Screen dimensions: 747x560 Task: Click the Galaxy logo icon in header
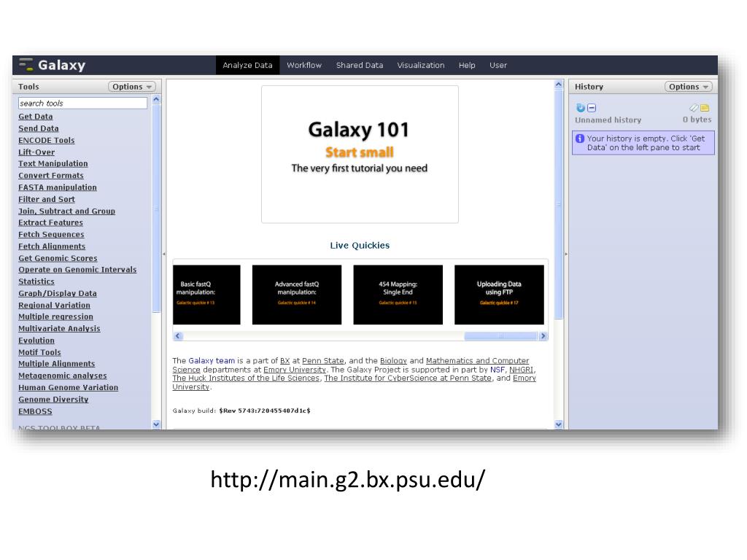click(x=26, y=65)
